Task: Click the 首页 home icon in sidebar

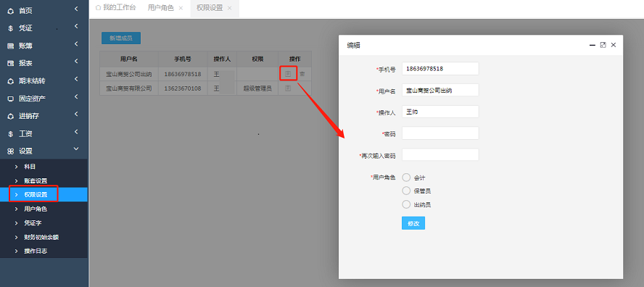Action: (x=11, y=11)
